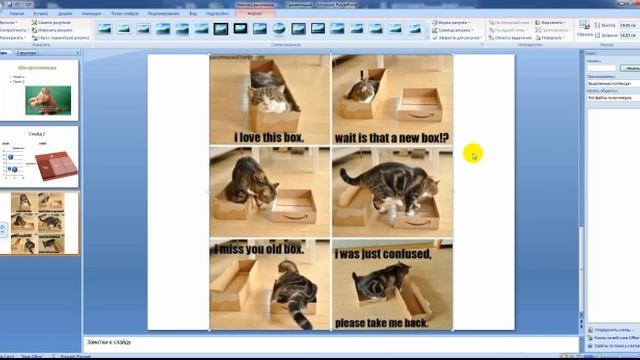The height and width of the screenshot is (360, 640).
Task: Switch to the Структура outline tab
Action: (27, 53)
